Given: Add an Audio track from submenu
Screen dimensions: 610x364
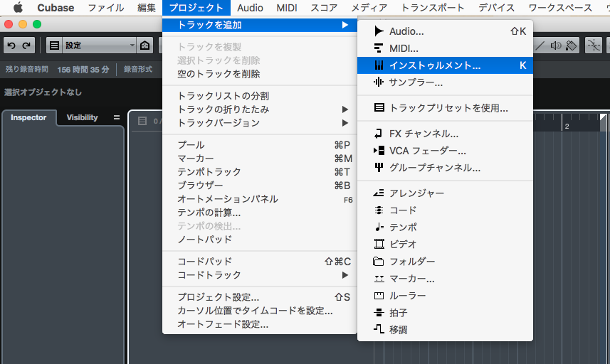Looking at the screenshot, I should [445, 31].
